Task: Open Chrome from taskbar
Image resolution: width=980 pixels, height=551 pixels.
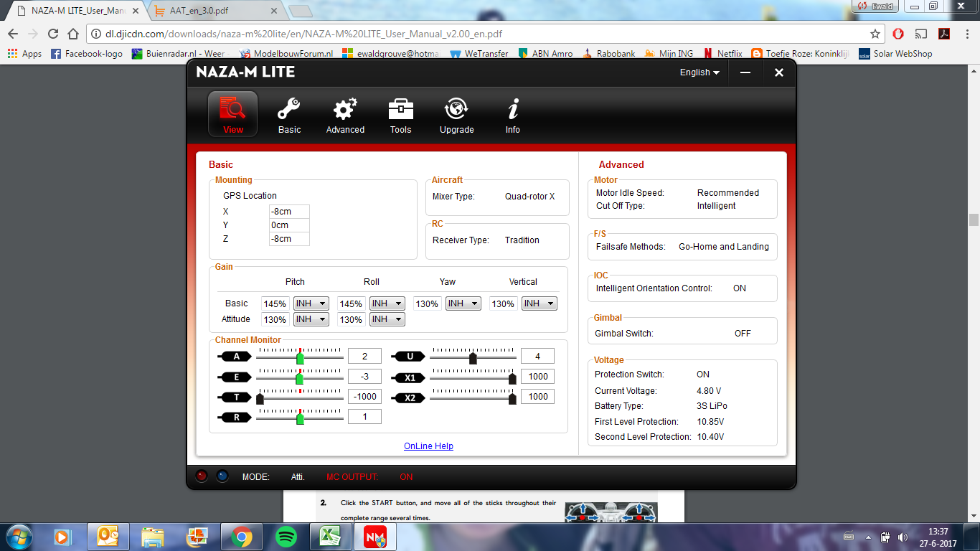Action: click(242, 537)
